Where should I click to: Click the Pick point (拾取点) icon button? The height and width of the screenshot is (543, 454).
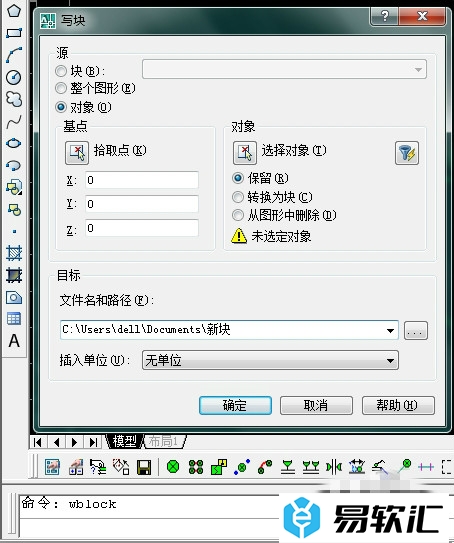(77, 153)
